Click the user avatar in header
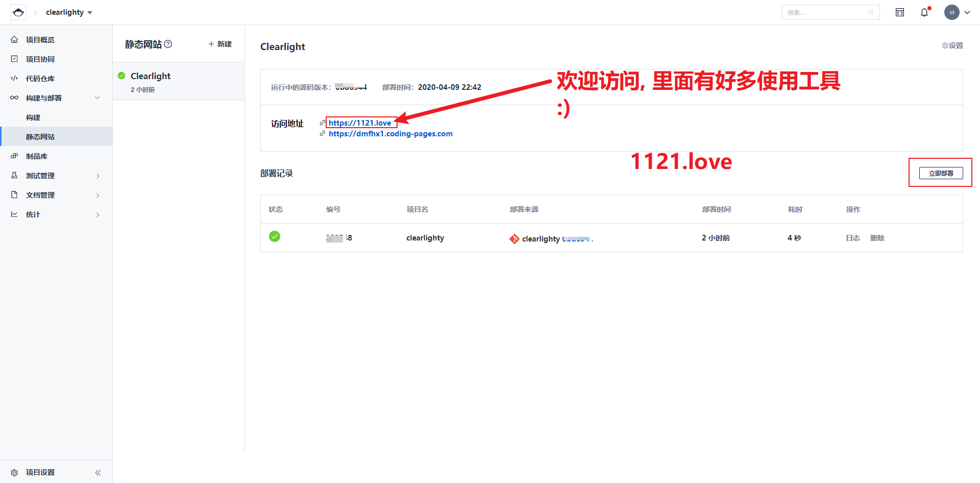 point(952,12)
